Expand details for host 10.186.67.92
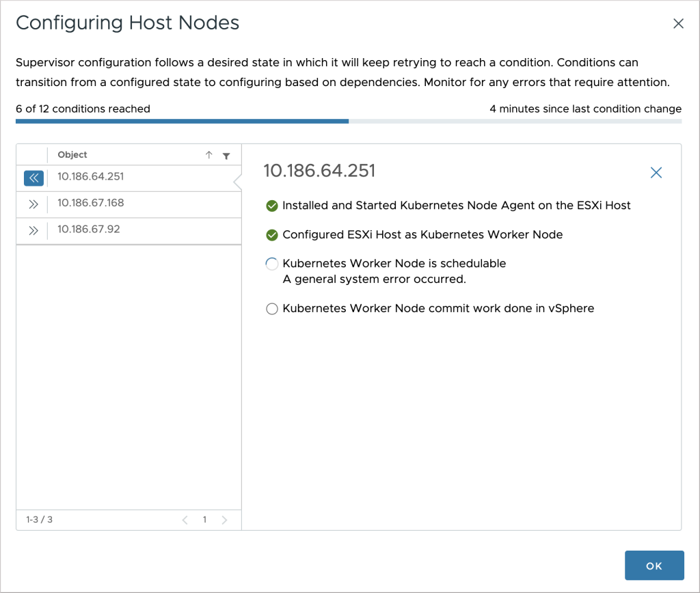This screenshot has width=700, height=593. pos(33,230)
